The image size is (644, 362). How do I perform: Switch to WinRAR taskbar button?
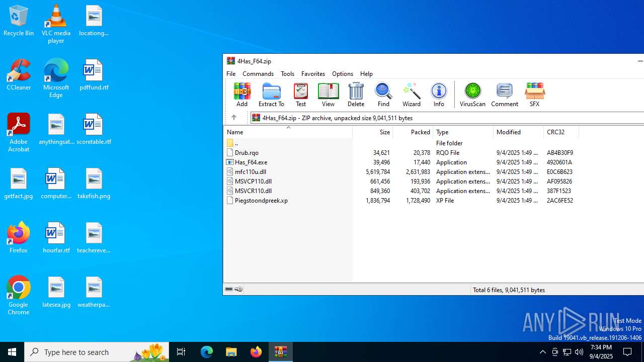tap(281, 352)
